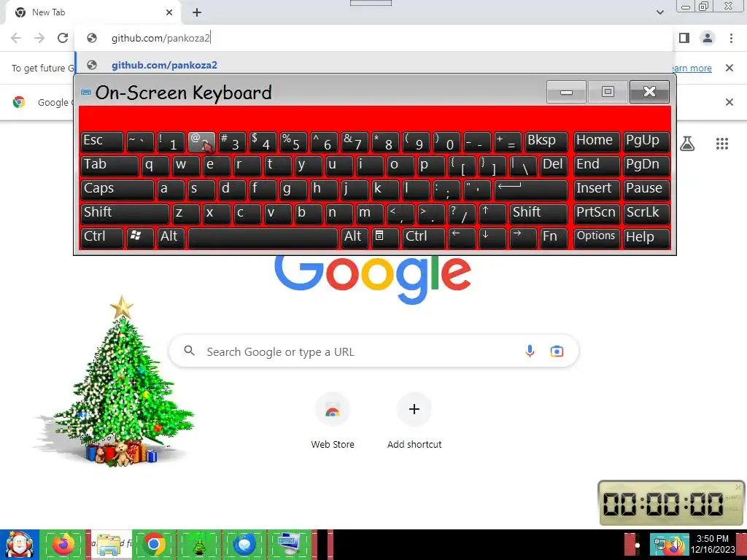Hit the Home key
Screen dimensions: 747x560
(x=597, y=142)
